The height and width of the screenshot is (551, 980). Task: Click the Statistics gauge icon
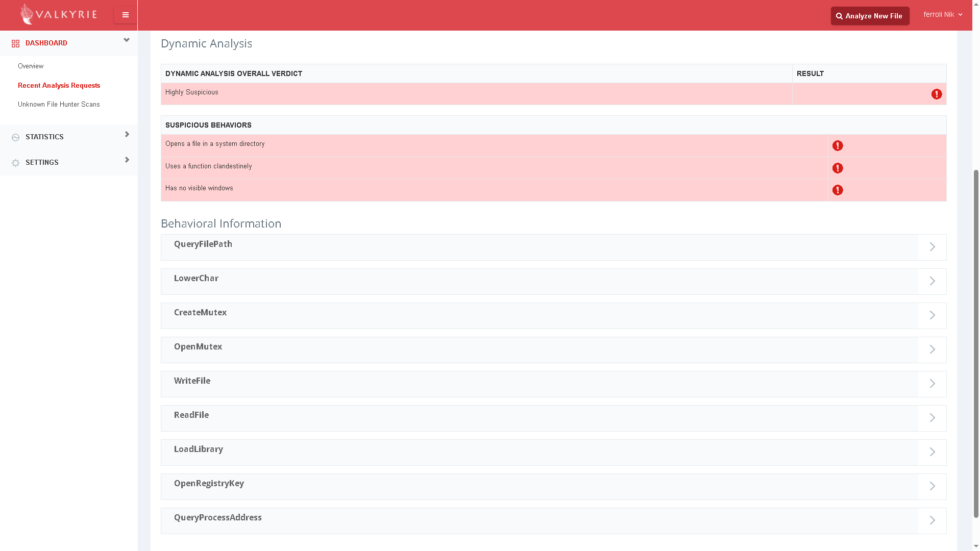[15, 137]
